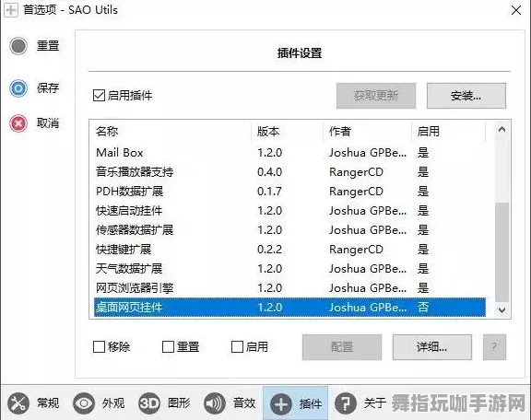Select the 天气数据扩展 plugin row
The image size is (531, 420).
(289, 269)
